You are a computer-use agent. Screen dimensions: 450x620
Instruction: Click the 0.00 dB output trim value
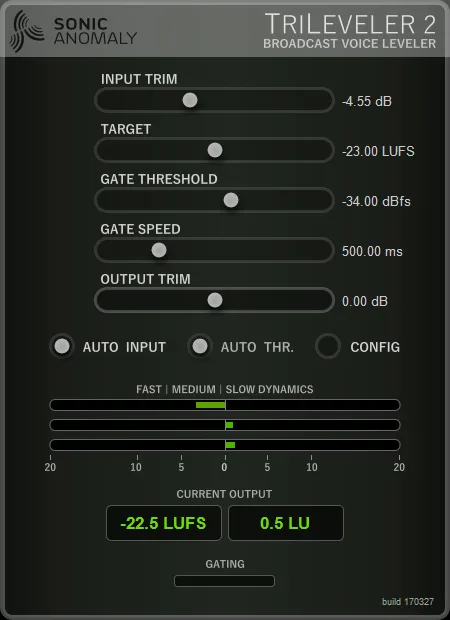[x=365, y=301]
